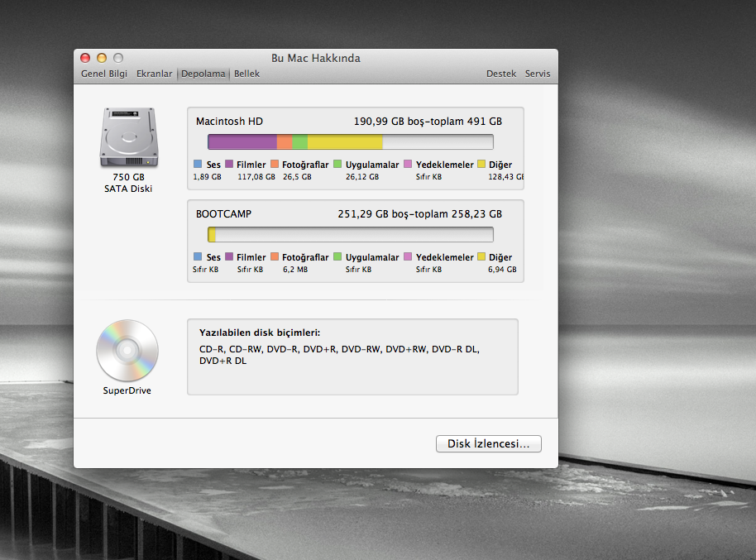
Task: Click the 750 GB SATA hard disk icon
Action: coord(127,138)
